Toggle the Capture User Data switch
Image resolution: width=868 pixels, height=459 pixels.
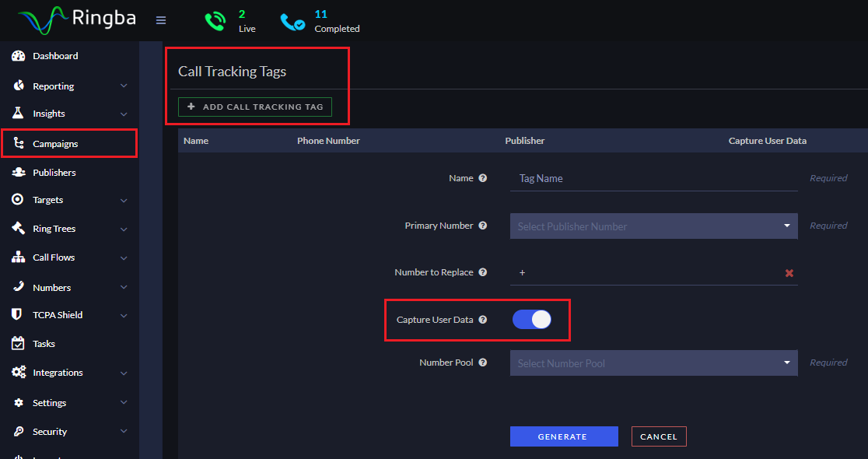531,320
